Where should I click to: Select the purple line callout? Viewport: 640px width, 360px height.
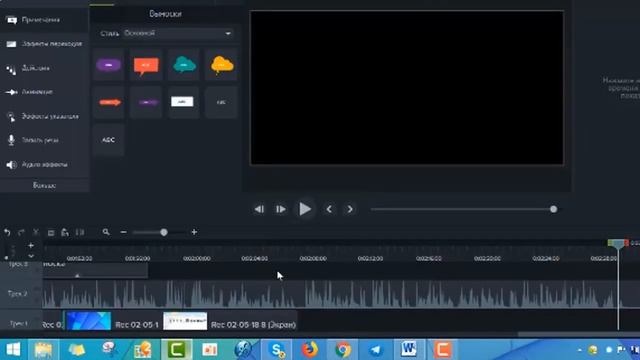pos(146,102)
